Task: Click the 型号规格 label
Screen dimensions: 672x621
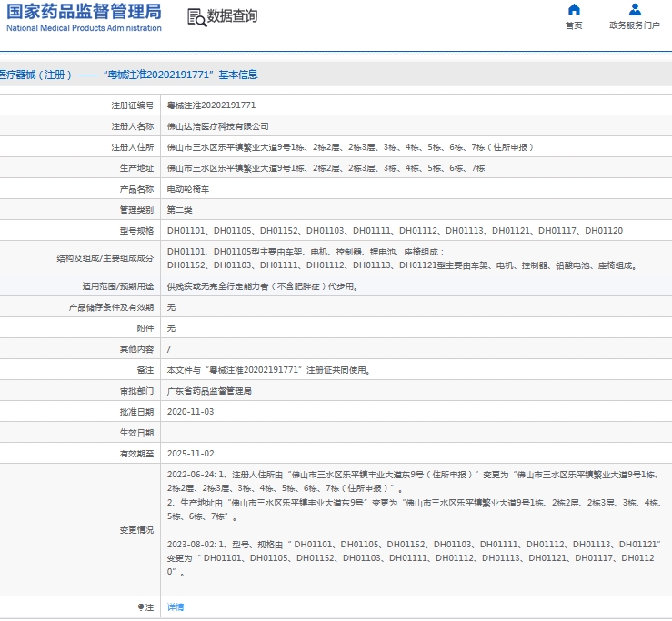Action: point(136,231)
